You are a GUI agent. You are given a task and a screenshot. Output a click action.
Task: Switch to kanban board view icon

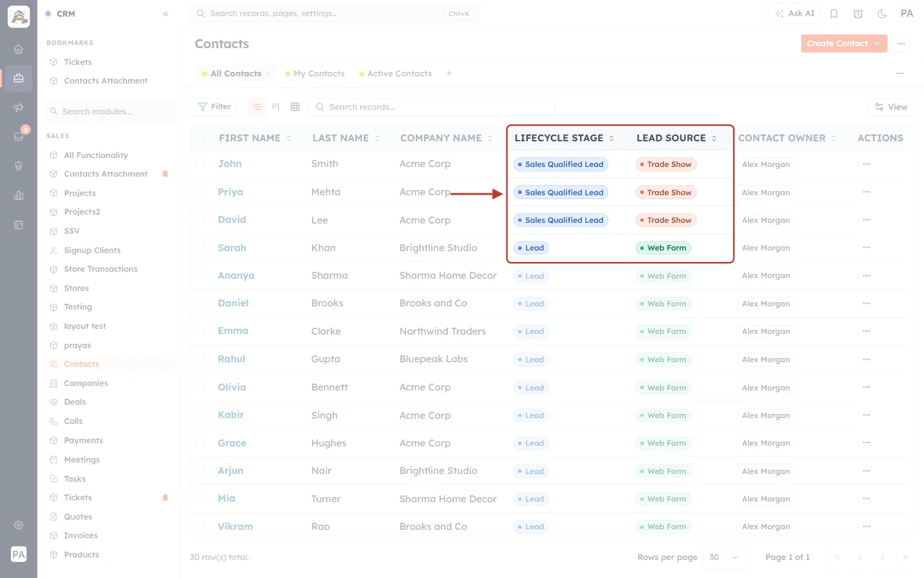276,107
